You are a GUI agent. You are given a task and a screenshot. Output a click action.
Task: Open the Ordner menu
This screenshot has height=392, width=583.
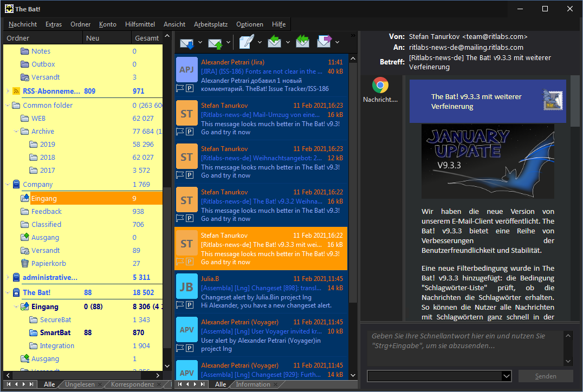click(80, 24)
